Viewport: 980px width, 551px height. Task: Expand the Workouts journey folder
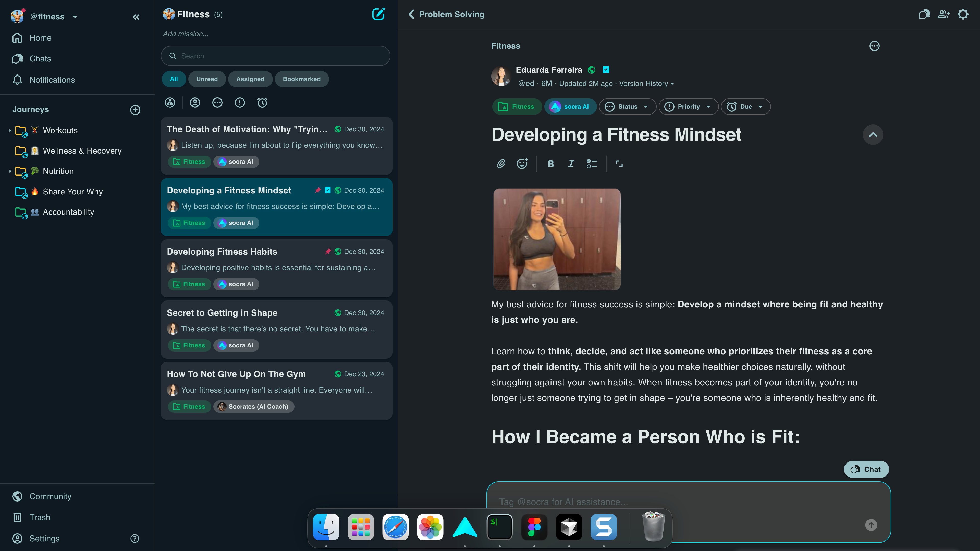[10, 130]
